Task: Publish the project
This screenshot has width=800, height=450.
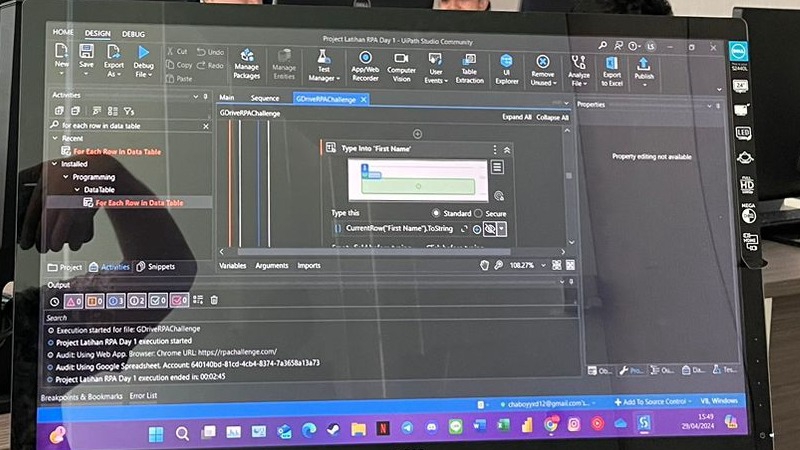Action: (x=644, y=70)
